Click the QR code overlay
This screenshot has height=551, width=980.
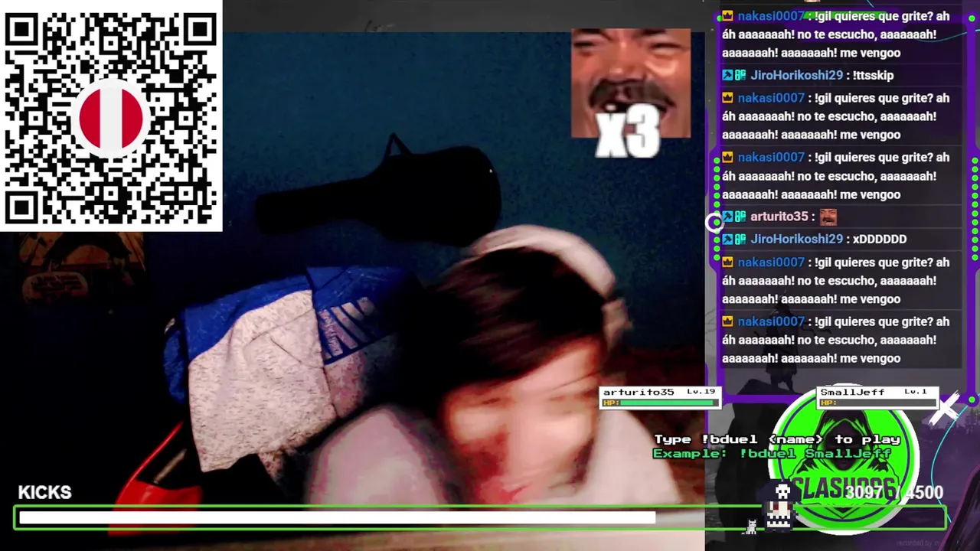click(111, 116)
